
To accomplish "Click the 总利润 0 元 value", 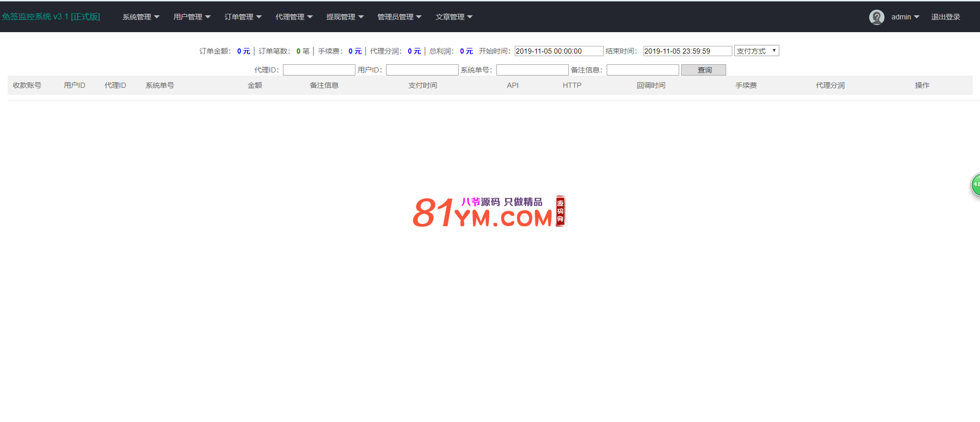I will pyautogui.click(x=466, y=51).
